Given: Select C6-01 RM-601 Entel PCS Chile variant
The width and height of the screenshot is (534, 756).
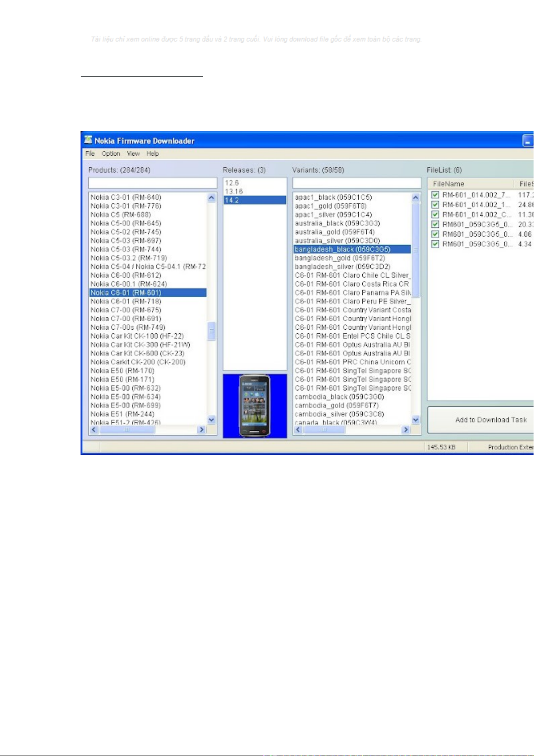Looking at the screenshot, I should 352,336.
